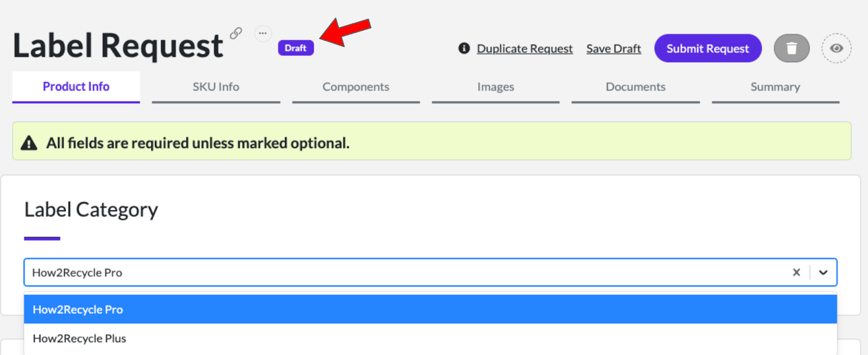Choose the How2Recycle Plus option
Image resolution: width=868 pixels, height=355 pixels.
[80, 339]
